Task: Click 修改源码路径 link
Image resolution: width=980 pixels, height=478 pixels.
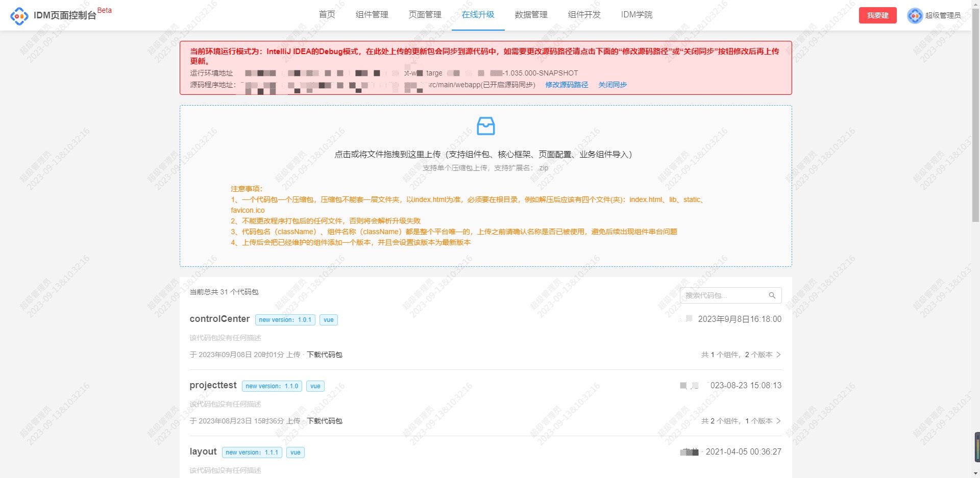Action: click(x=567, y=85)
